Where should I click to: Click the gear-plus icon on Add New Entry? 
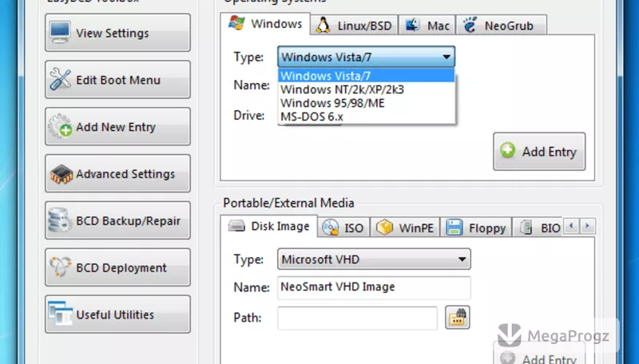pos(60,126)
